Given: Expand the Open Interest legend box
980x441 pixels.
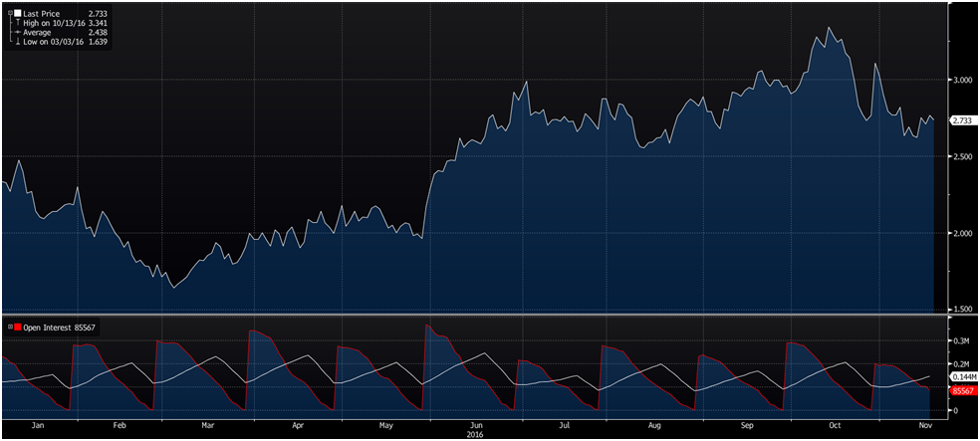Looking at the screenshot, I should tap(10, 327).
